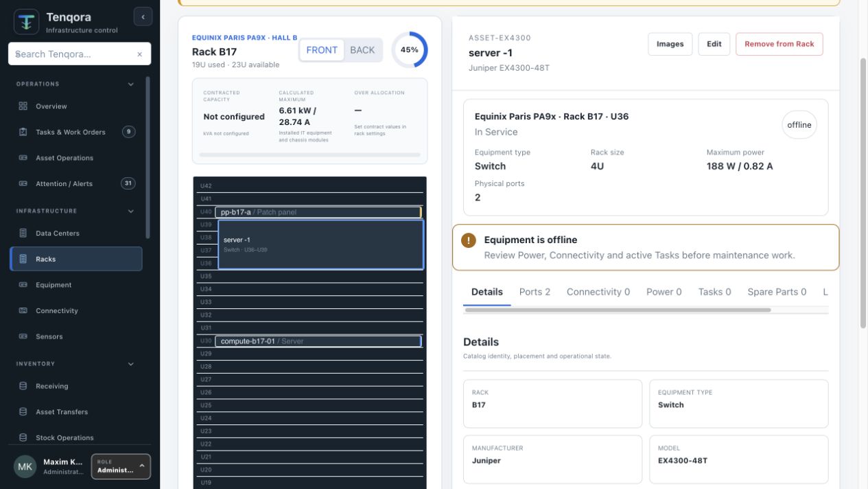868x489 pixels.
Task: Select compute-b17-01 server in rack
Action: [x=318, y=341]
